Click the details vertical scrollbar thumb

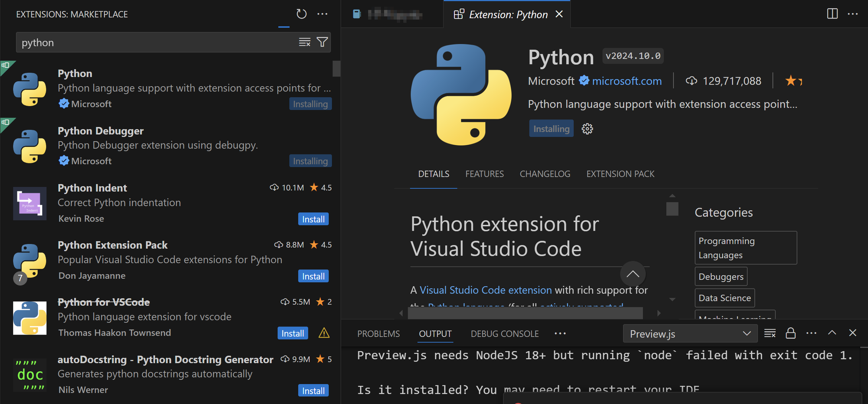click(672, 209)
